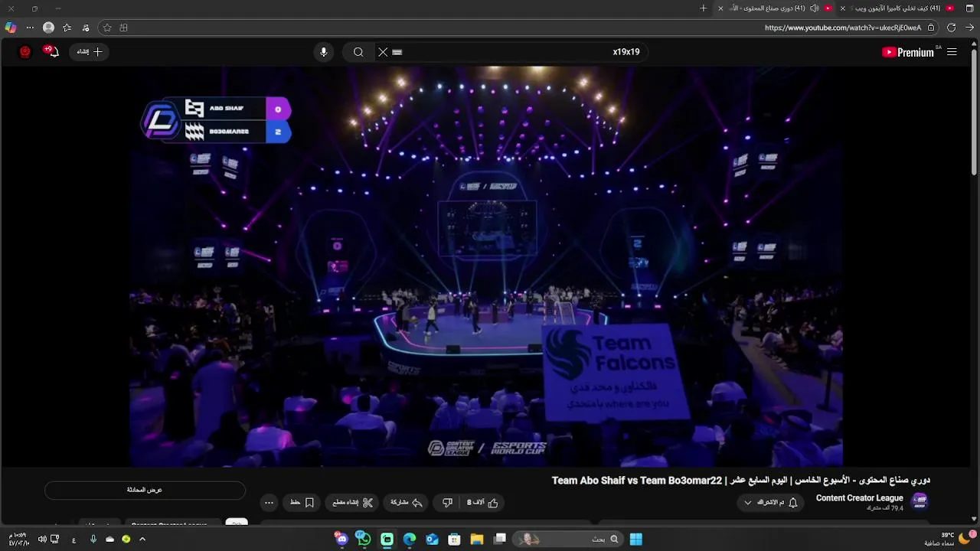Open volume speaker tray icon
The width and height of the screenshot is (980, 551).
(x=42, y=540)
